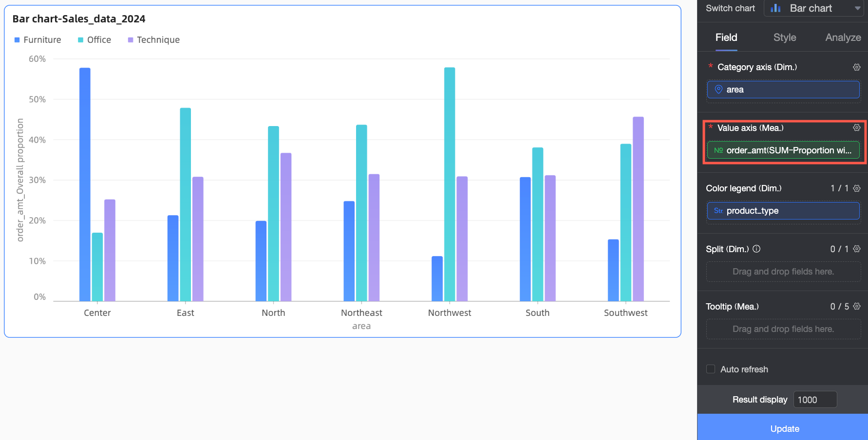The height and width of the screenshot is (440, 868).
Task: Open Split dimension settings gear
Action: click(x=857, y=249)
